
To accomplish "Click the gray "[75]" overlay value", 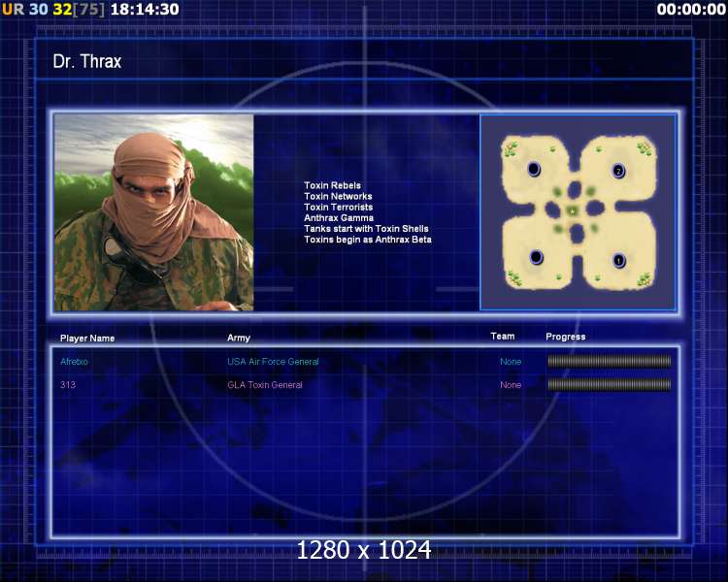I will [89, 10].
